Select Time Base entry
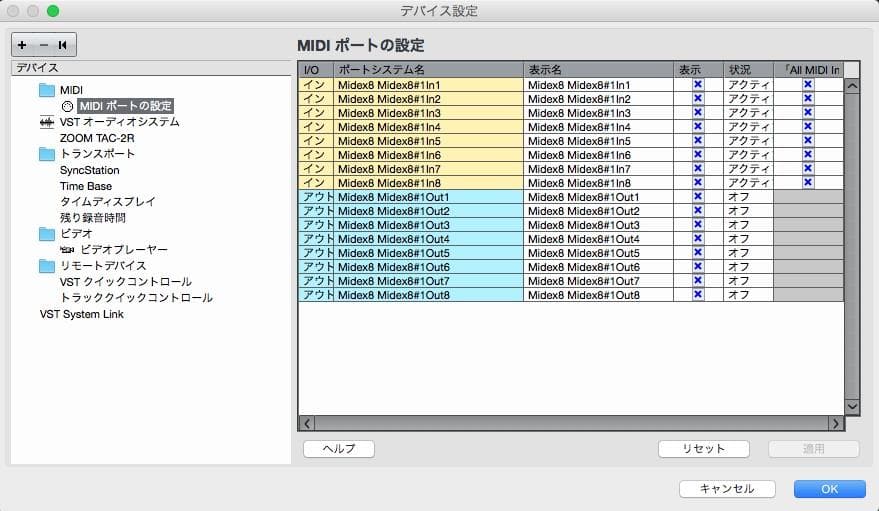 (86, 186)
